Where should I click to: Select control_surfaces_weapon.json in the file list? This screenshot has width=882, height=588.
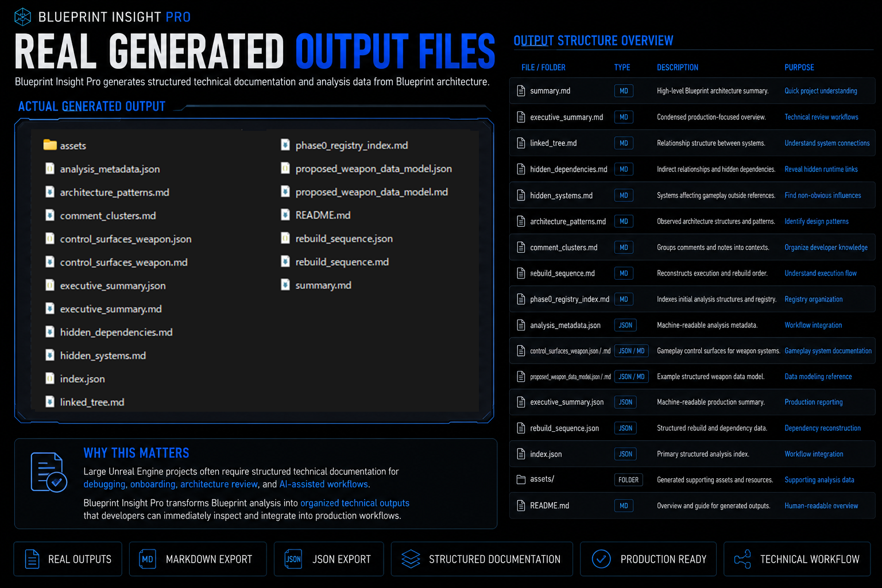(x=126, y=239)
